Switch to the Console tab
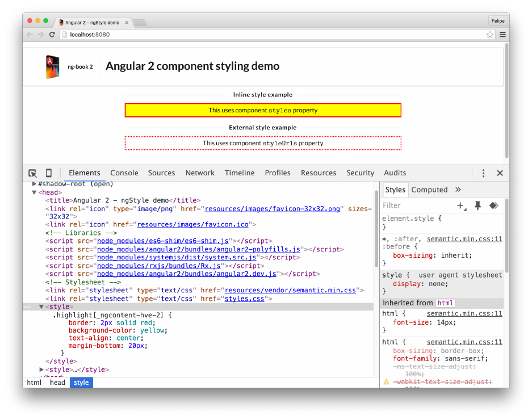The height and width of the screenshot is (420, 532). tap(124, 173)
